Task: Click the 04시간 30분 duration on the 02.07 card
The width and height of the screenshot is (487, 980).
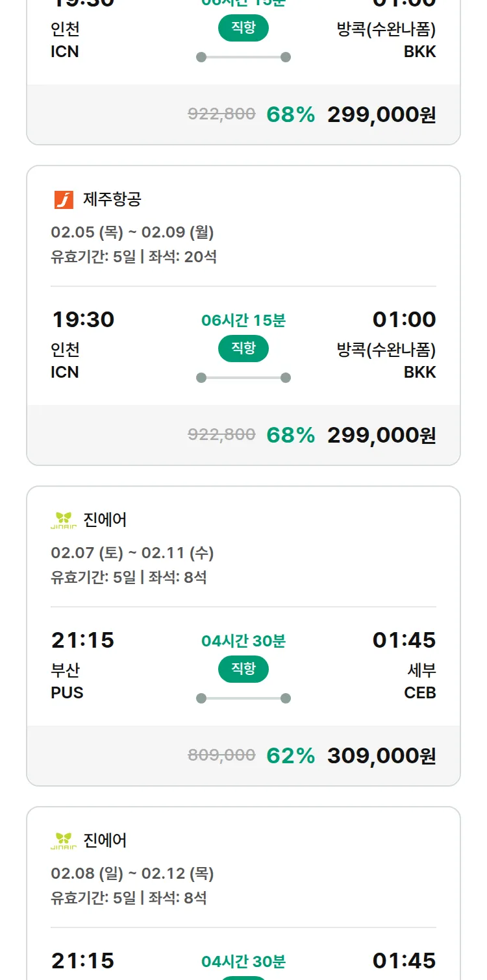Action: [x=243, y=641]
